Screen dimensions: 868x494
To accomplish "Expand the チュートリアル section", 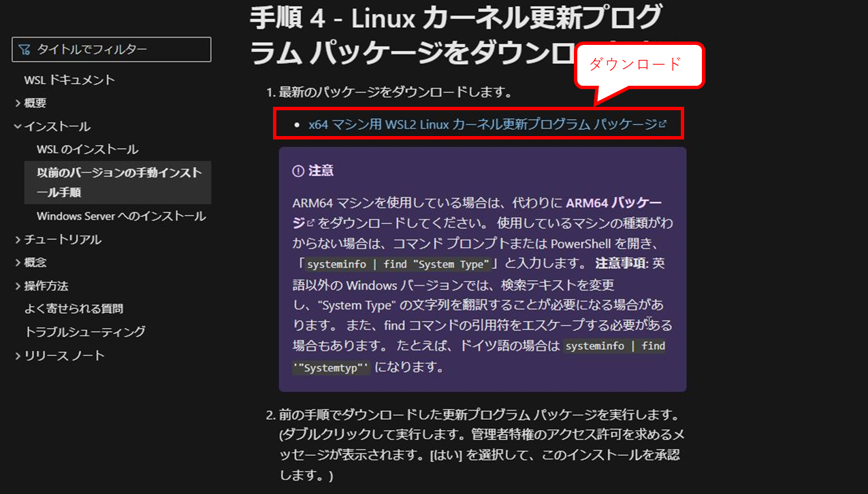I will 63,240.
